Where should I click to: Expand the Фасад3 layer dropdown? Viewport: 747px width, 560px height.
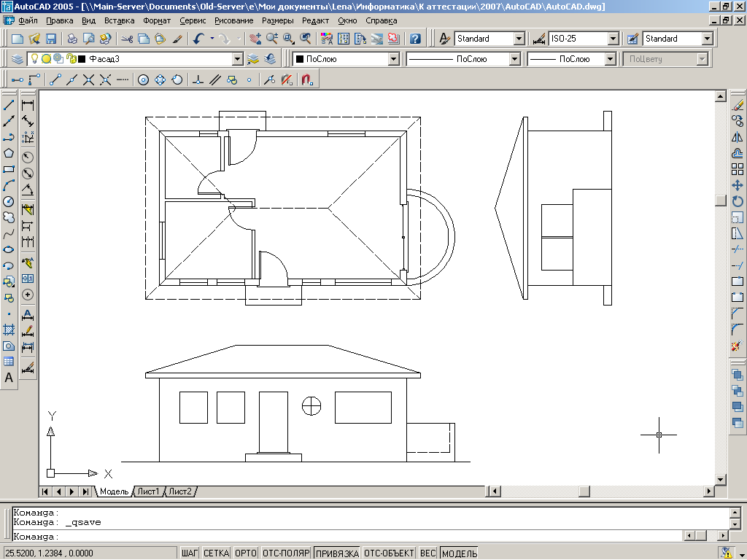pyautogui.click(x=238, y=59)
